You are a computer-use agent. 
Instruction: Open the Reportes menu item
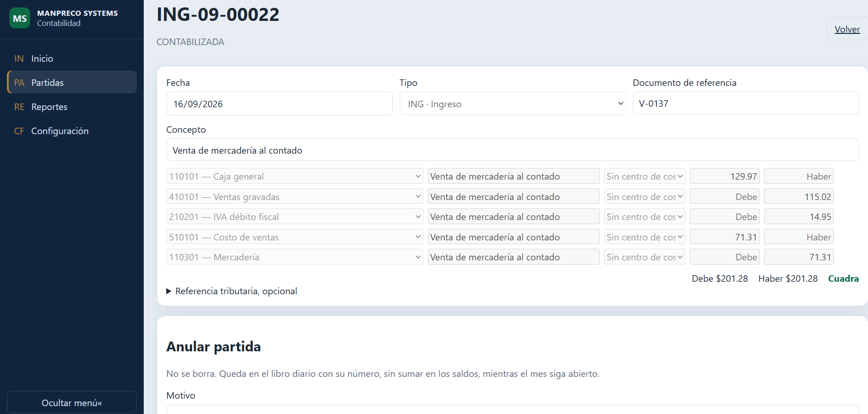click(x=72, y=107)
